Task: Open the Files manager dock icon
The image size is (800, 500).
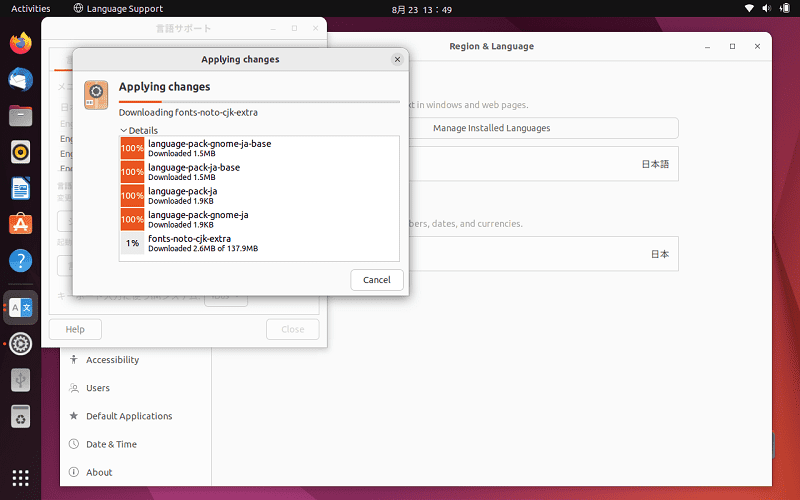Action: 20,116
